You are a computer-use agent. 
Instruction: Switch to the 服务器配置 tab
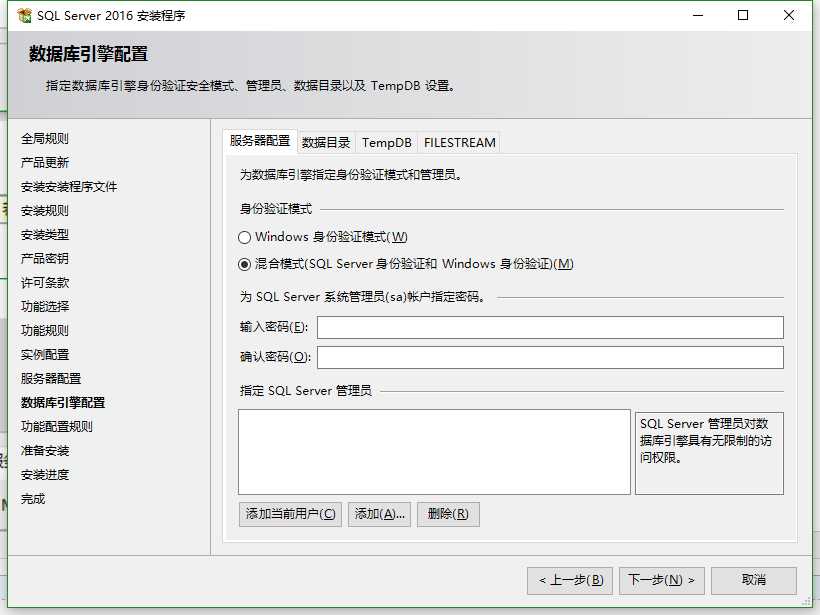260,141
